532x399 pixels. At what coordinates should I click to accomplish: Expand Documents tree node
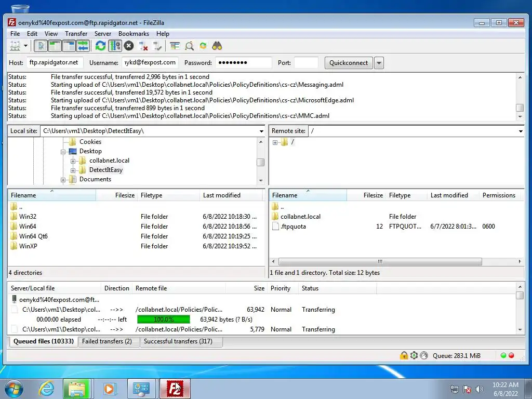[x=63, y=180]
